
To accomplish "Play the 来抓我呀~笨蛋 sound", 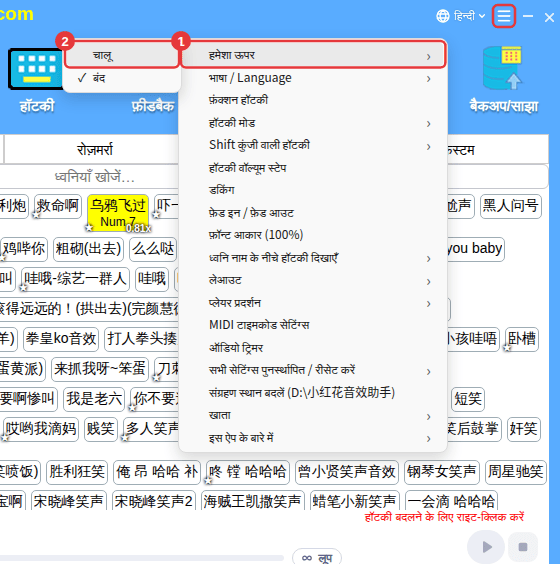I will point(100,369).
